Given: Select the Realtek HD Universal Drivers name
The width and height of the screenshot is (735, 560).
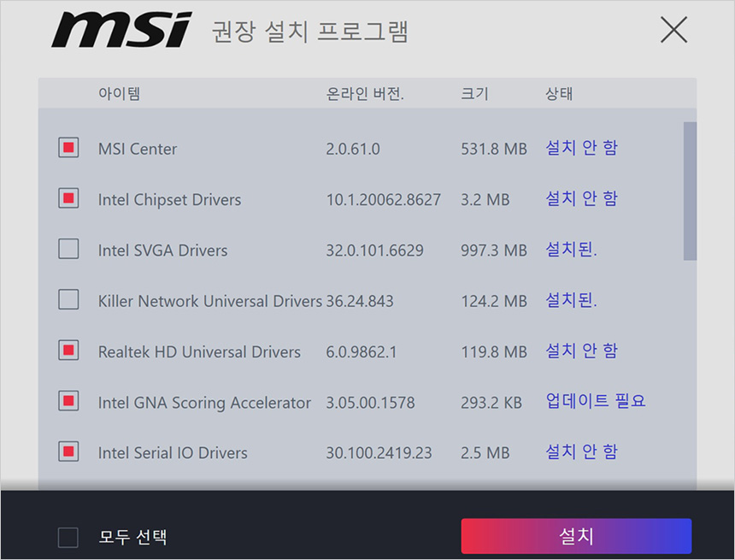Looking at the screenshot, I should pos(199,351).
